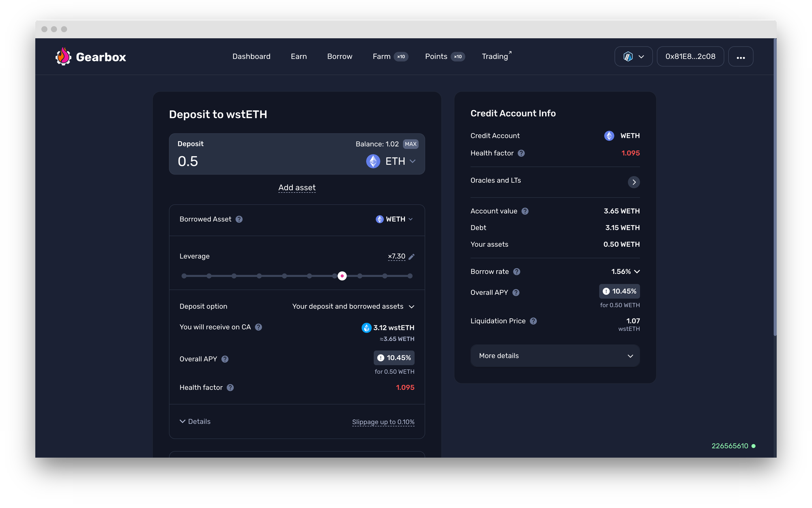This screenshot has height=508, width=812.
Task: Open the Borrow navigation item
Action: (x=339, y=56)
